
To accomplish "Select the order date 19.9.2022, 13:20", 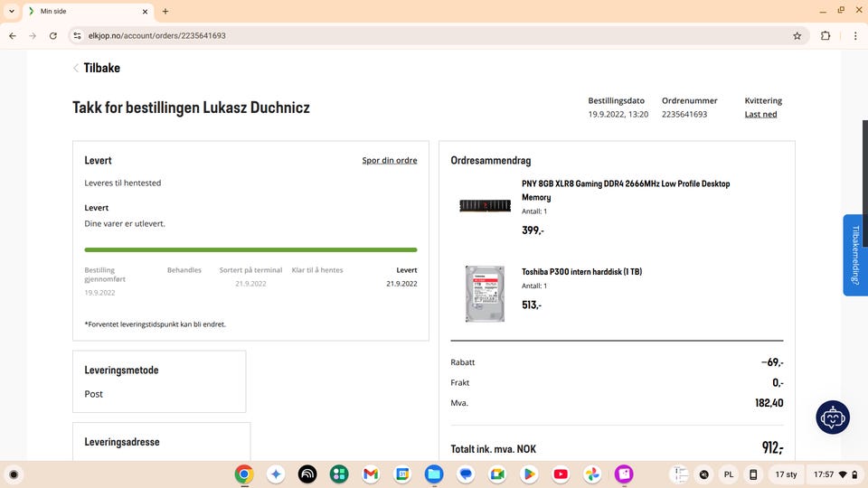I will 618,114.
